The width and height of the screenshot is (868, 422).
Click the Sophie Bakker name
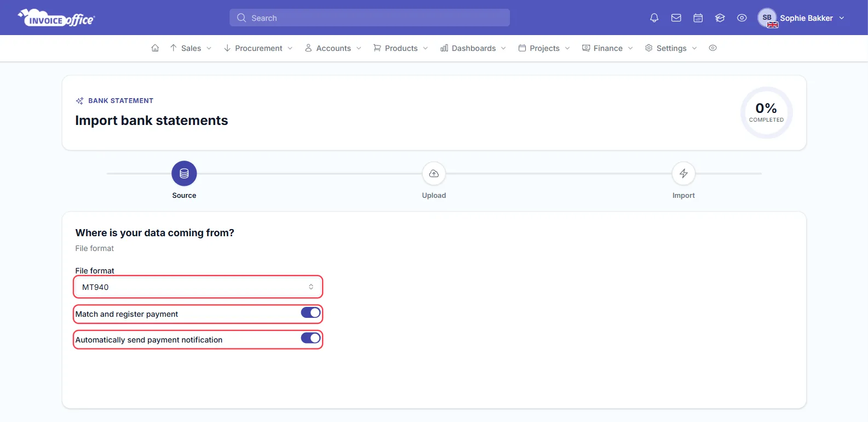click(806, 18)
